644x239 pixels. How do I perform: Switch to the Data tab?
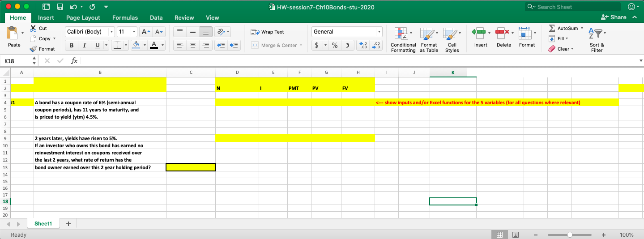pyautogui.click(x=156, y=17)
